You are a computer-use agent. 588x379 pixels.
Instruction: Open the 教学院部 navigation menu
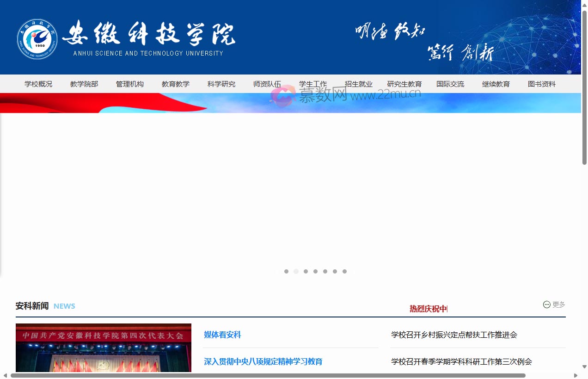pyautogui.click(x=84, y=84)
